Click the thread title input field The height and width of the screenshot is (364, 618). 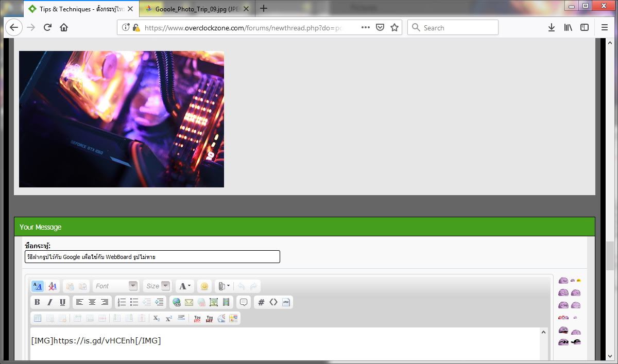pos(152,257)
